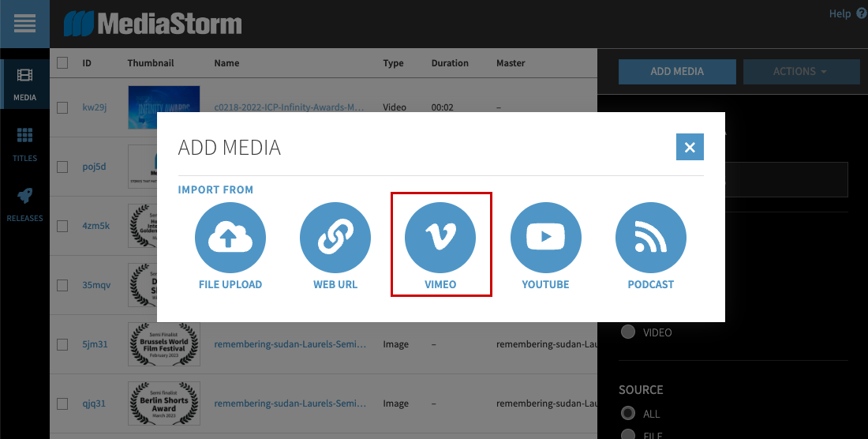Open 5jm31 remembering-sudan-Laurels name link

tap(290, 344)
